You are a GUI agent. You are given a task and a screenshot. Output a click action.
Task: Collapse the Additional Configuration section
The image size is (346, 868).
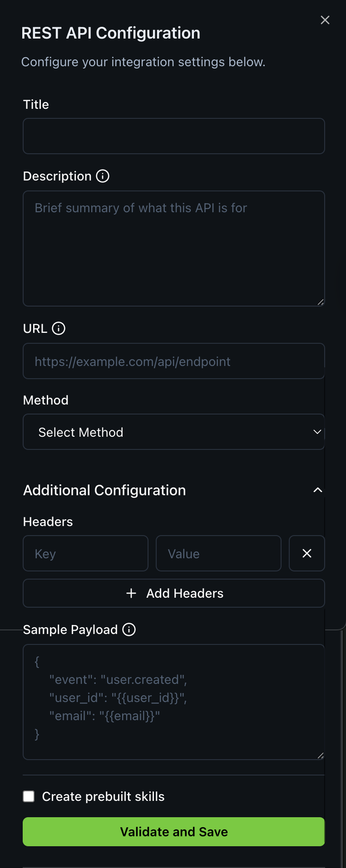pyautogui.click(x=318, y=490)
